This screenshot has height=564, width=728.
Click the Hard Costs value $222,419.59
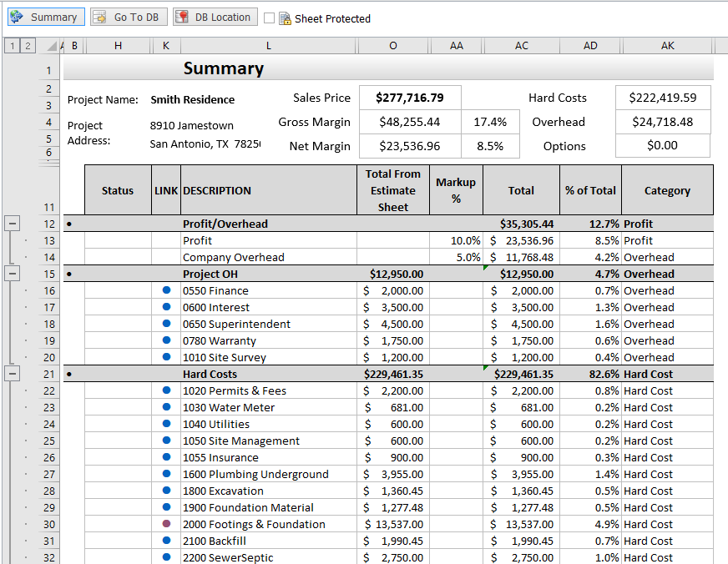point(663,98)
